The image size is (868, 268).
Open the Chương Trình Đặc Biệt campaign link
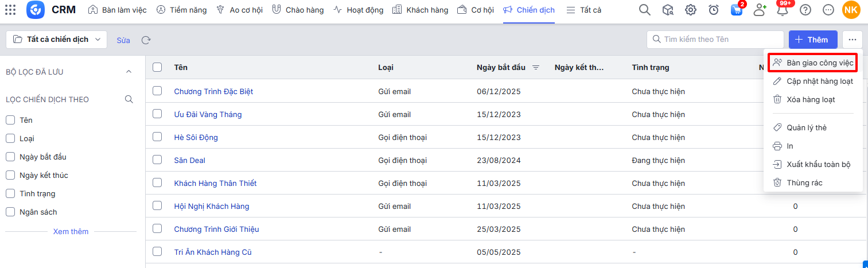click(213, 91)
